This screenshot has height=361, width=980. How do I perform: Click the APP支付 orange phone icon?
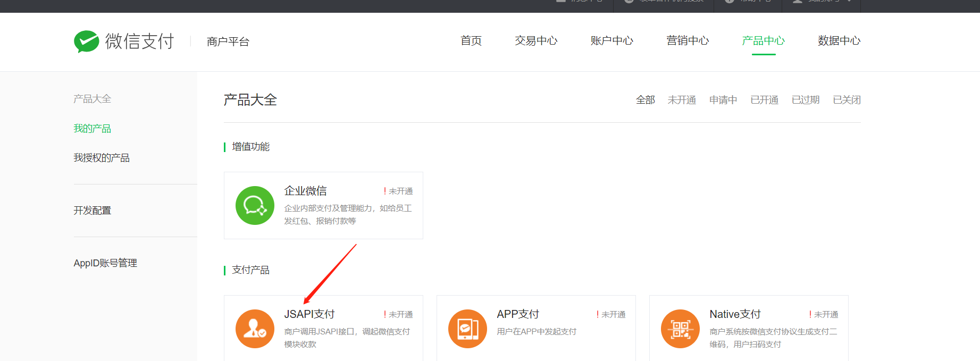click(x=467, y=329)
